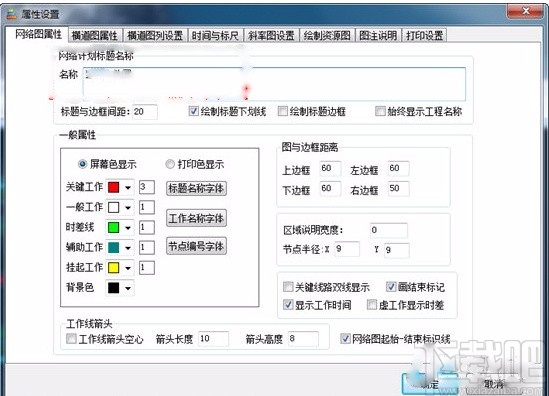Select the 打印色显示 radio button

coord(170,164)
